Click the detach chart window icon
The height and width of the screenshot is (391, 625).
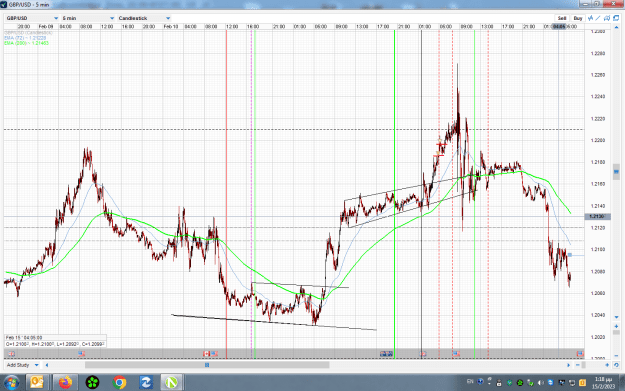coord(616,18)
